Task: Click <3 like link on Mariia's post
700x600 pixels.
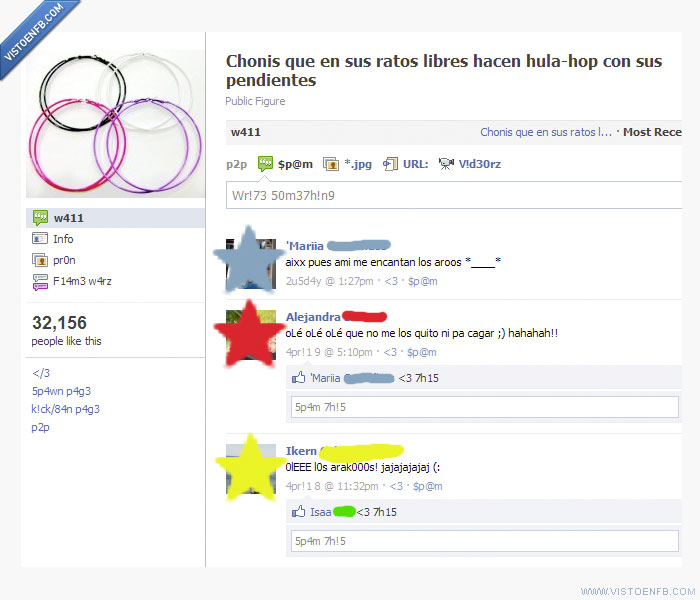Action: [x=391, y=281]
